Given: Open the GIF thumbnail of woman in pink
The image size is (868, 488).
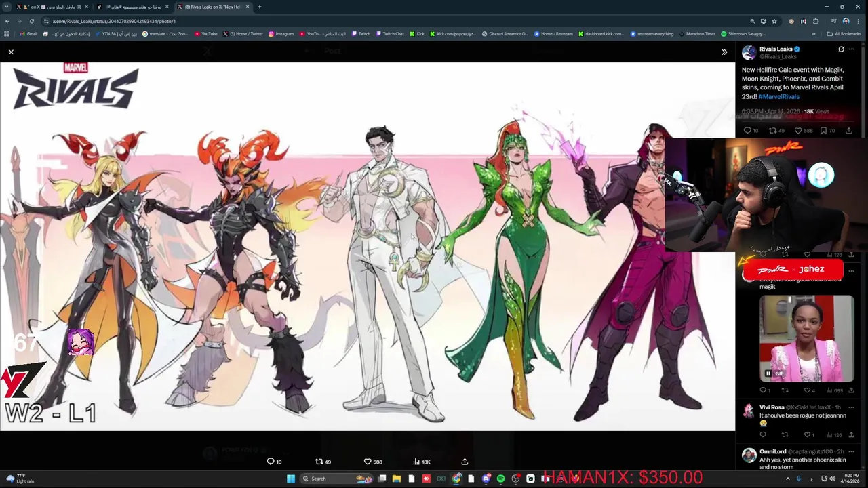Looking at the screenshot, I should pyautogui.click(x=806, y=338).
